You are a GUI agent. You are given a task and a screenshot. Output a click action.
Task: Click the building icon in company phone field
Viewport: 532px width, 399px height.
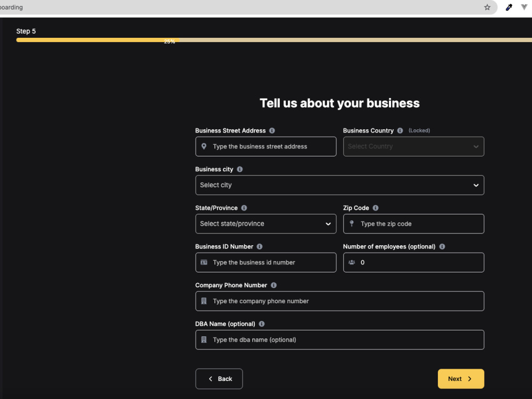tap(204, 301)
